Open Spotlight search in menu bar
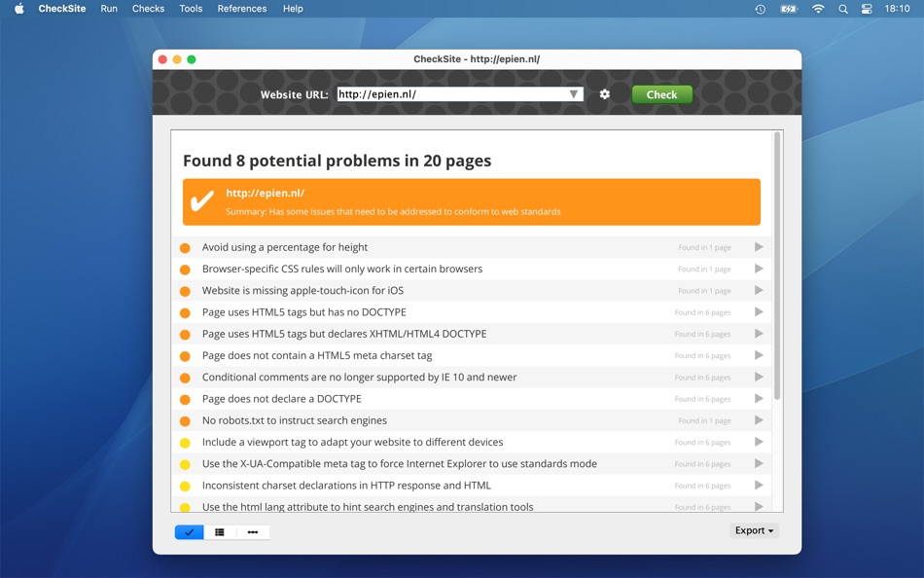Image resolution: width=924 pixels, height=578 pixels. [x=843, y=9]
